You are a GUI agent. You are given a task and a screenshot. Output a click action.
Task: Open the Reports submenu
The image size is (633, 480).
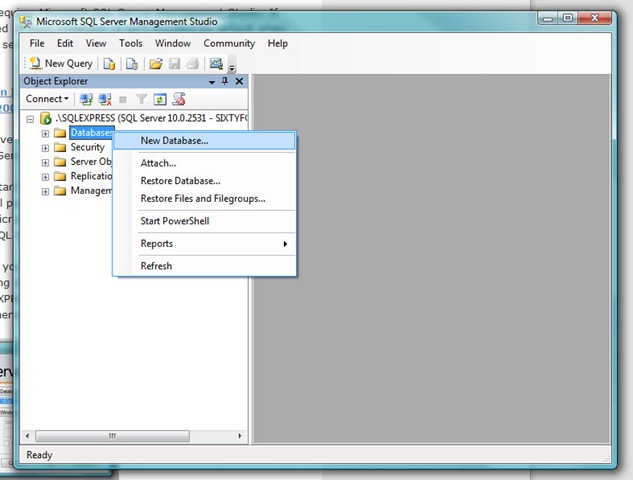204,244
